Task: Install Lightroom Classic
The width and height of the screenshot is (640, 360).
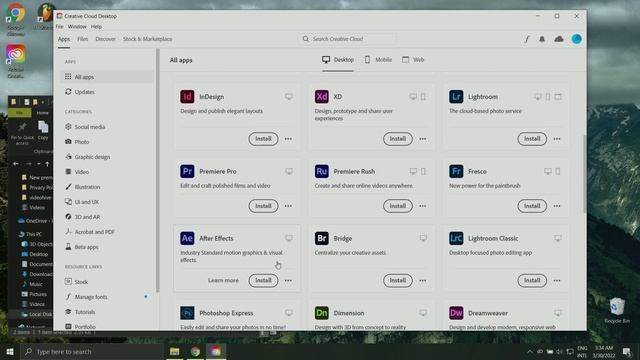Action: [x=532, y=280]
